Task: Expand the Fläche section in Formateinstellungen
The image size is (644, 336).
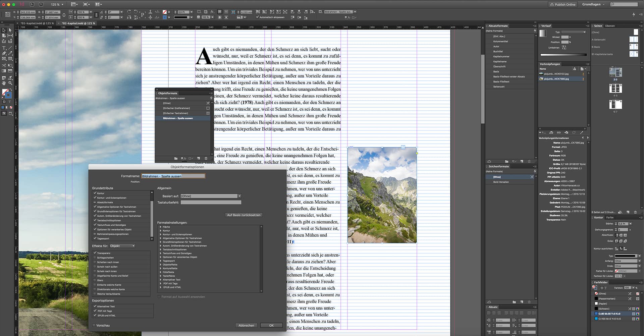Action: (x=160, y=227)
